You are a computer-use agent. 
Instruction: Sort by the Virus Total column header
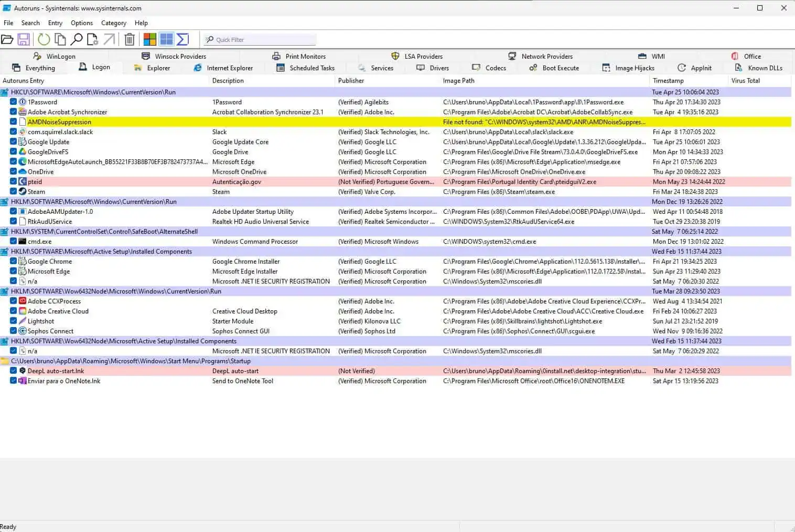[760, 81]
